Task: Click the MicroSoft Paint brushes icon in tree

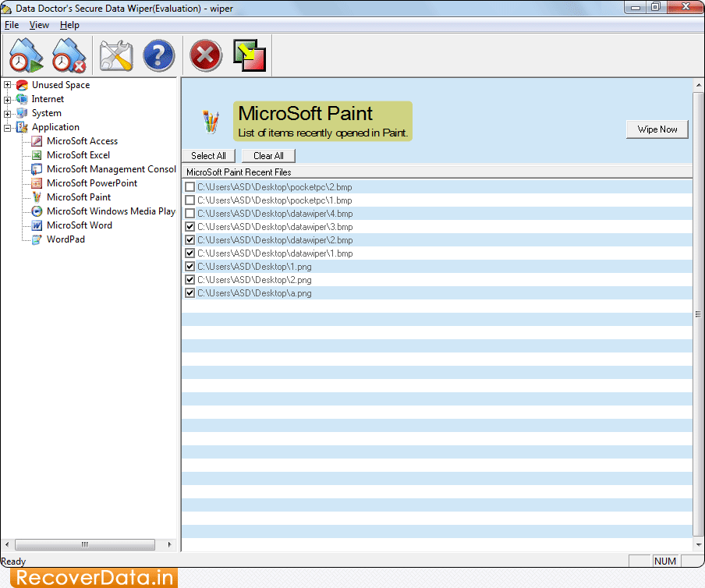Action: 37,197
